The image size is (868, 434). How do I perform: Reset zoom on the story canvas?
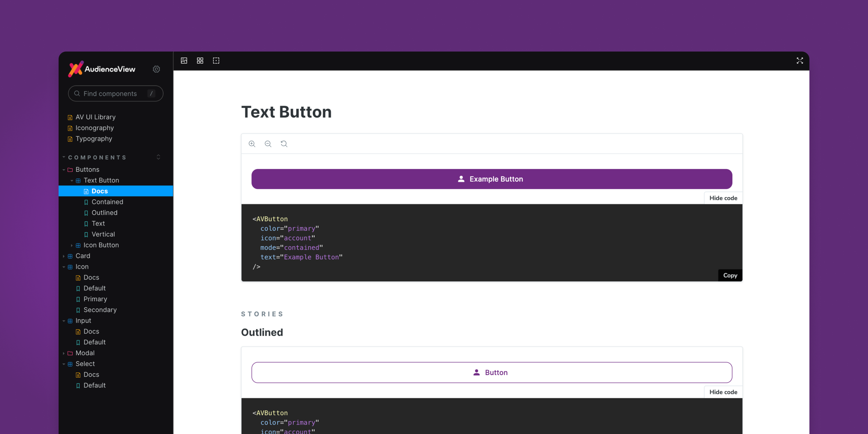tap(284, 144)
